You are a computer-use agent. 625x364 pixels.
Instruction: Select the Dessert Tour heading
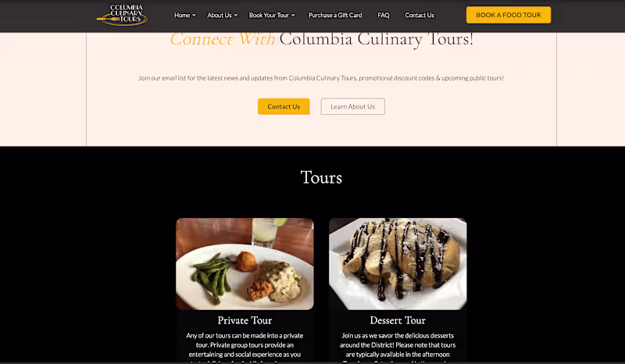(x=398, y=320)
